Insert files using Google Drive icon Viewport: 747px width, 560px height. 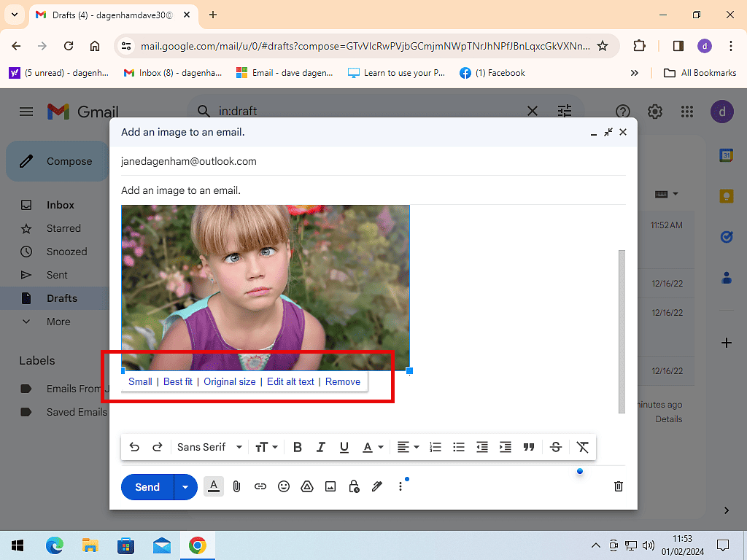tap(307, 486)
